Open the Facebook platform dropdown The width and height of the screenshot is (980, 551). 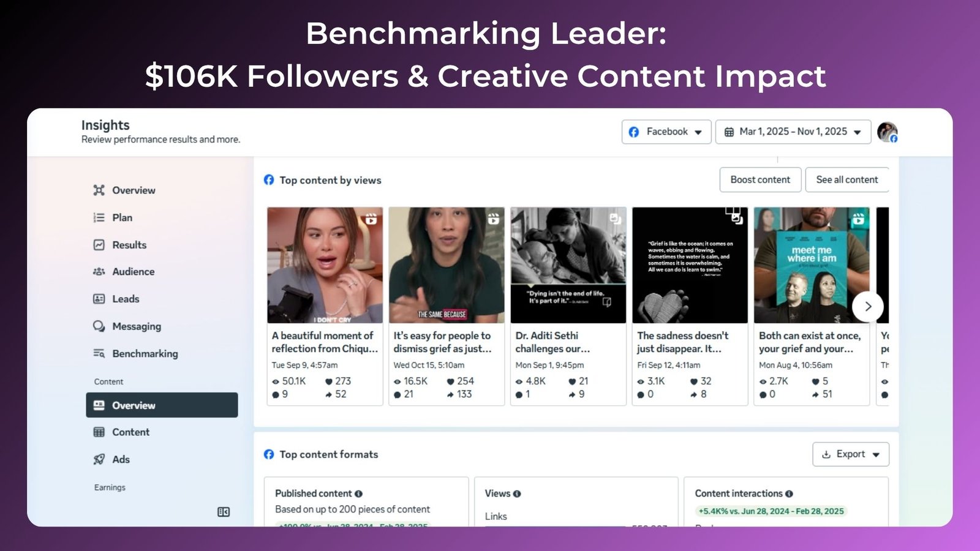coord(666,132)
